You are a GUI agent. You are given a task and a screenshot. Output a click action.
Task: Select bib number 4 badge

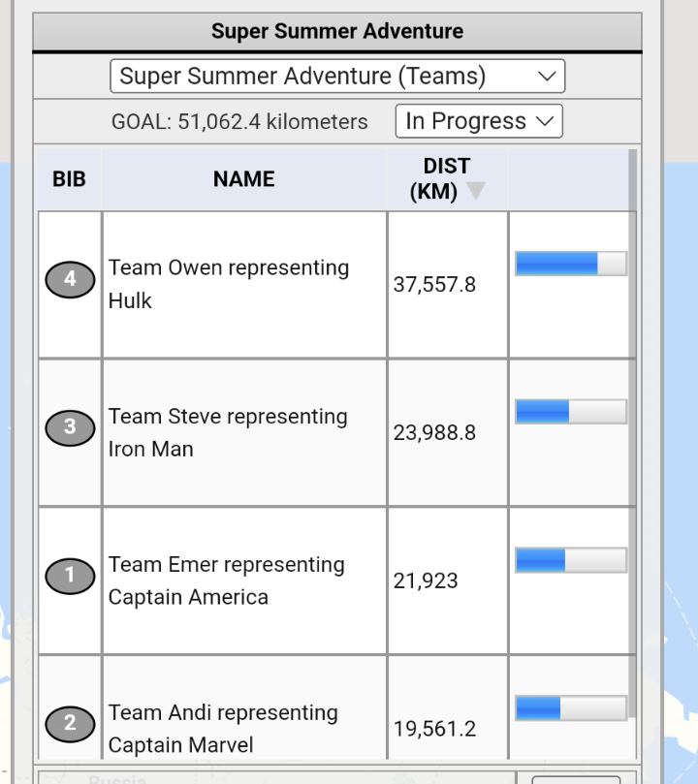click(x=70, y=279)
